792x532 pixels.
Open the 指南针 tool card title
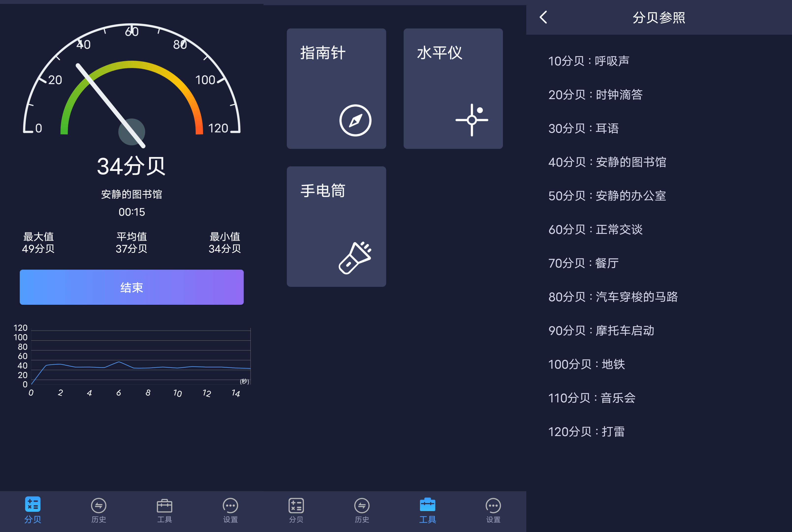pos(323,53)
